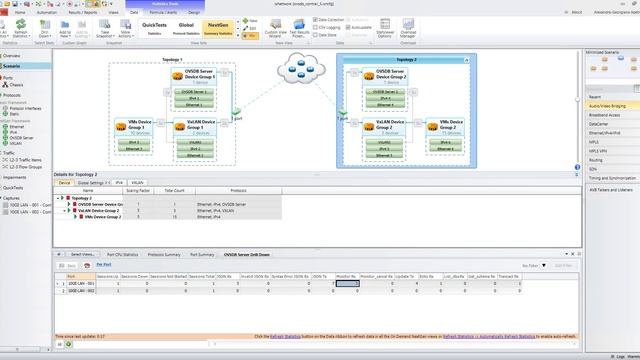This screenshot has width=640, height=360.
Task: Click the canvas zoom slider handle
Action: (577, 99)
